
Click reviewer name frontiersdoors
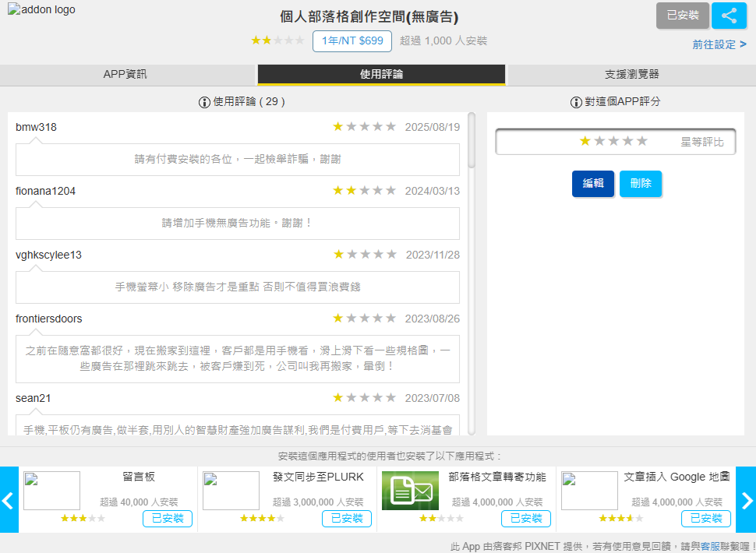[x=48, y=319]
